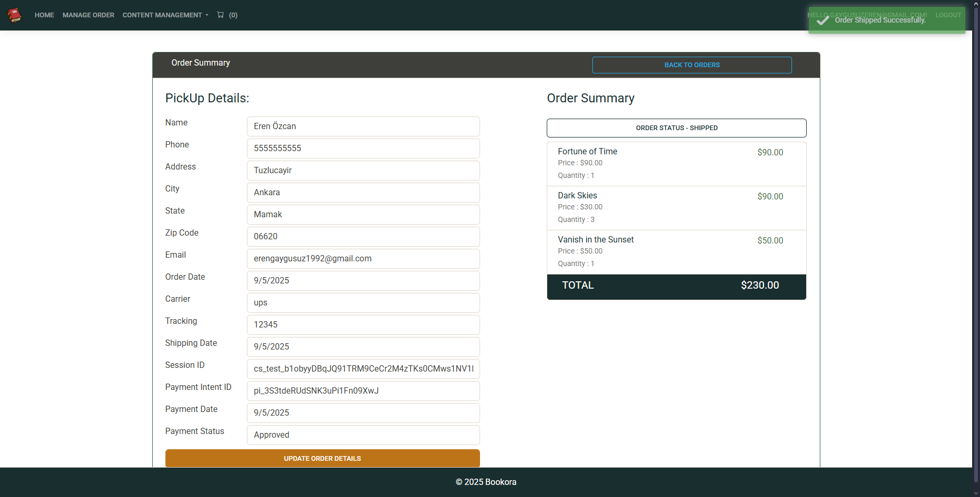Focus the Address input with Tuzlucayir
980x497 pixels.
pos(363,171)
